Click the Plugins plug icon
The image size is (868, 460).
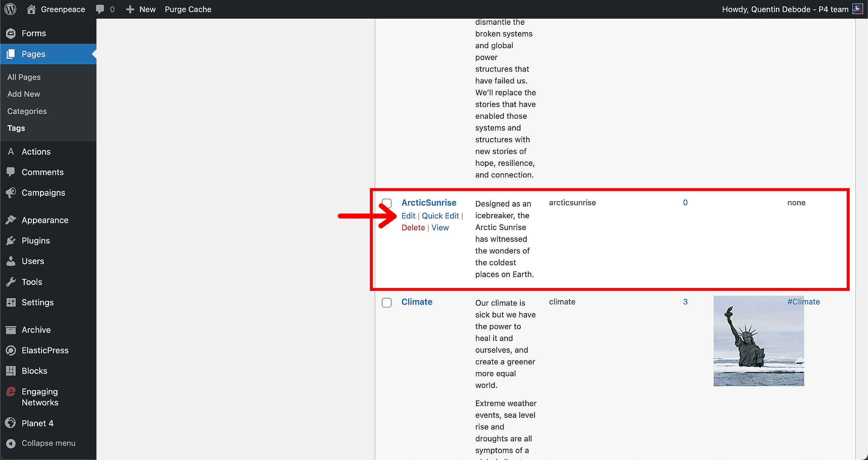pyautogui.click(x=11, y=241)
